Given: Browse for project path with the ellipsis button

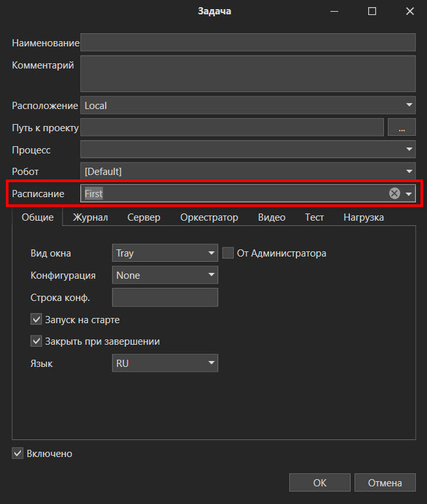Looking at the screenshot, I should 402,127.
